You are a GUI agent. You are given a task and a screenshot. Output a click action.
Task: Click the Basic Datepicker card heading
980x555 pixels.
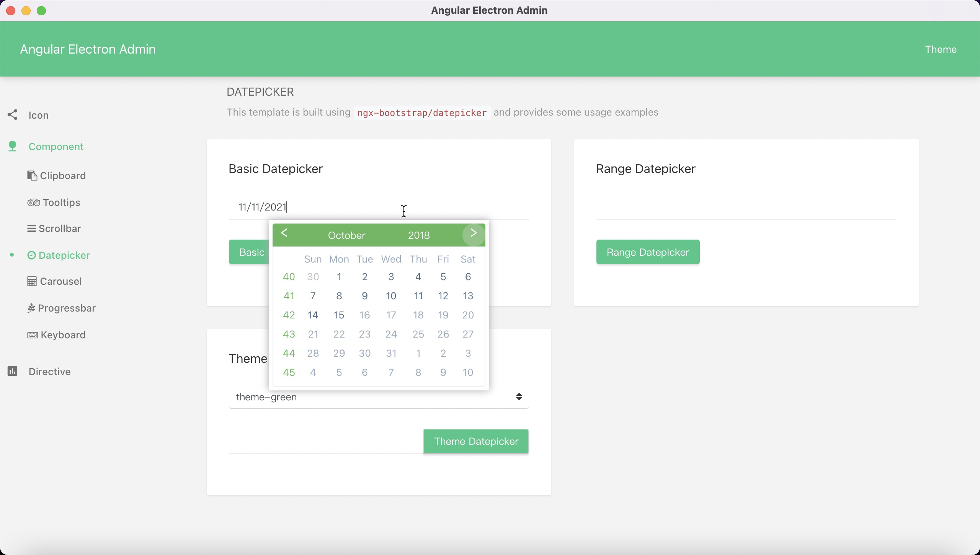276,169
